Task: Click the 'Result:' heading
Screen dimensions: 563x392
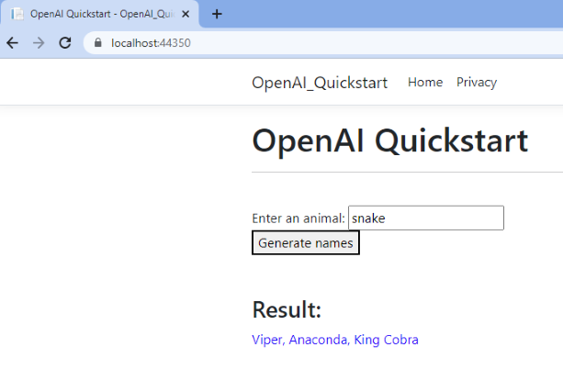Action: [x=287, y=309]
